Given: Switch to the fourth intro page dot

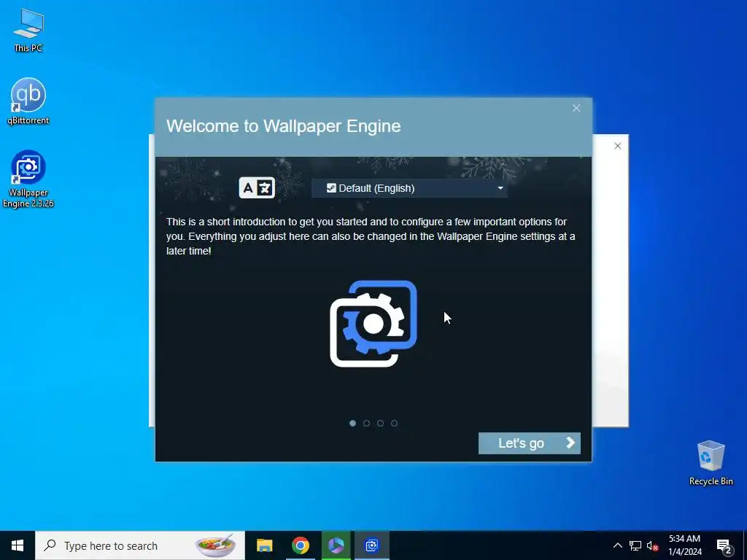Looking at the screenshot, I should pos(394,424).
